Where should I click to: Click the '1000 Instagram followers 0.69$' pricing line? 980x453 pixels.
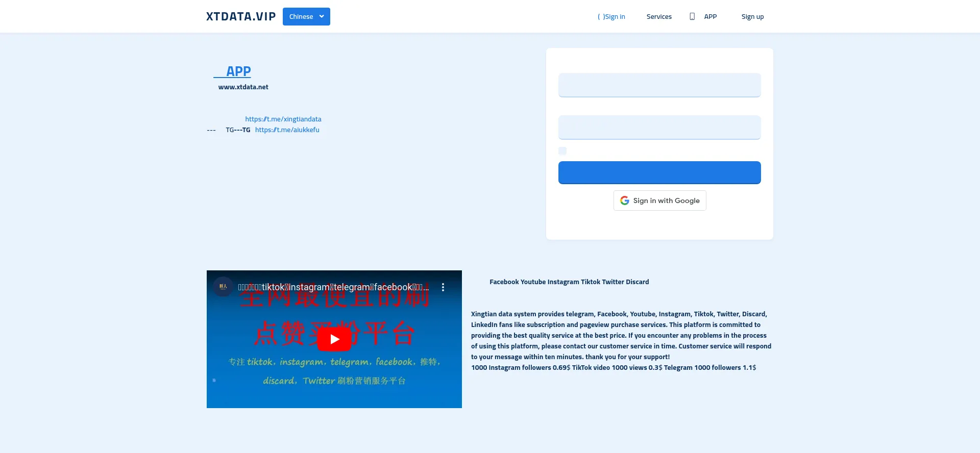(x=614, y=367)
